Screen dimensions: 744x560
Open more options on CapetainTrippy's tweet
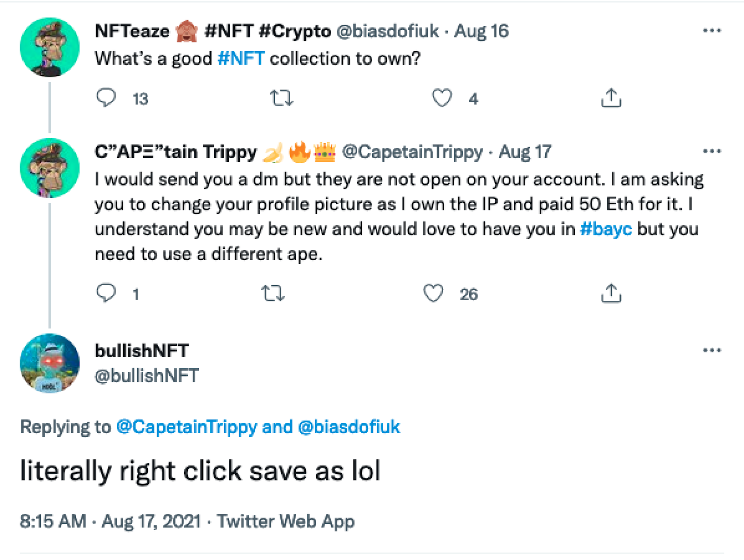point(712,151)
